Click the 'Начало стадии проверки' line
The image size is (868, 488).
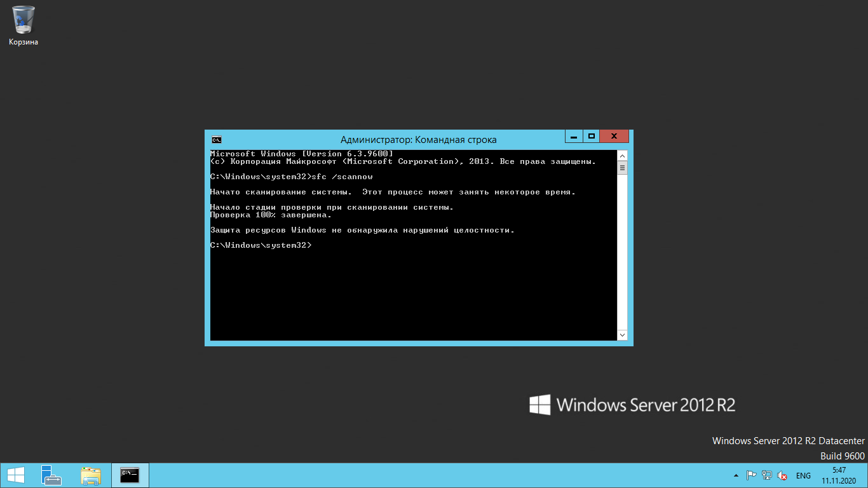point(332,207)
